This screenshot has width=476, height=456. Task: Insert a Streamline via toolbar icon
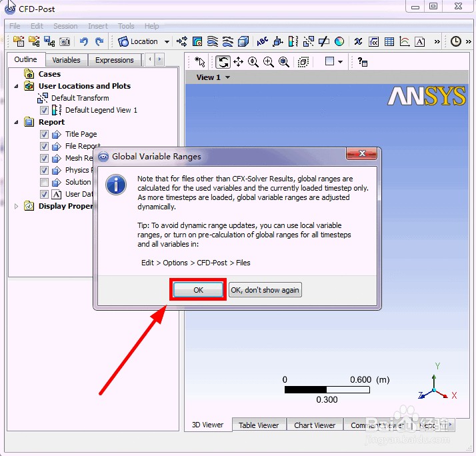(x=213, y=41)
